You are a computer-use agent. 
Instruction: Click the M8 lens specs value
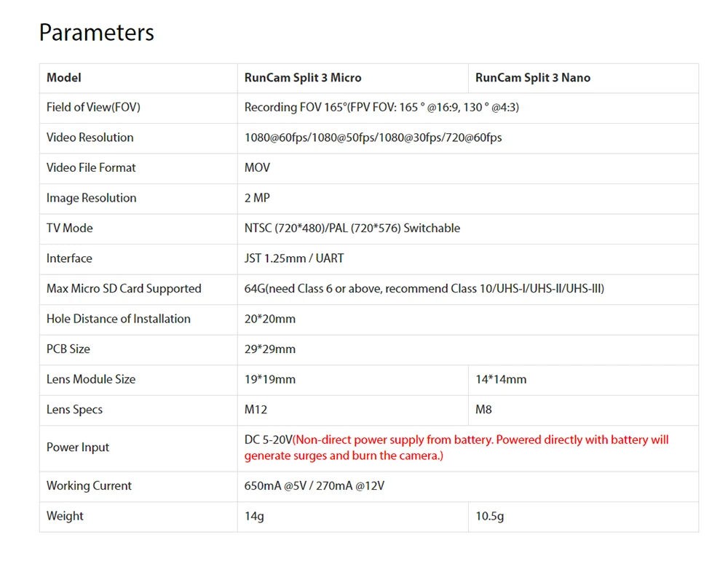coord(484,410)
